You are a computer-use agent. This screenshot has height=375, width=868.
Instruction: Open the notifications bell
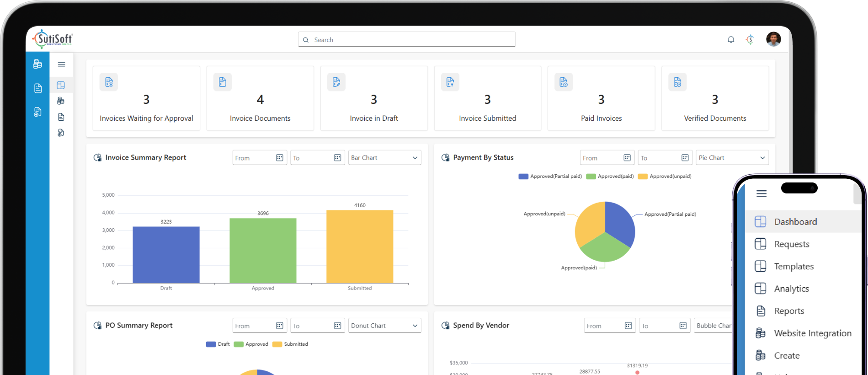731,40
